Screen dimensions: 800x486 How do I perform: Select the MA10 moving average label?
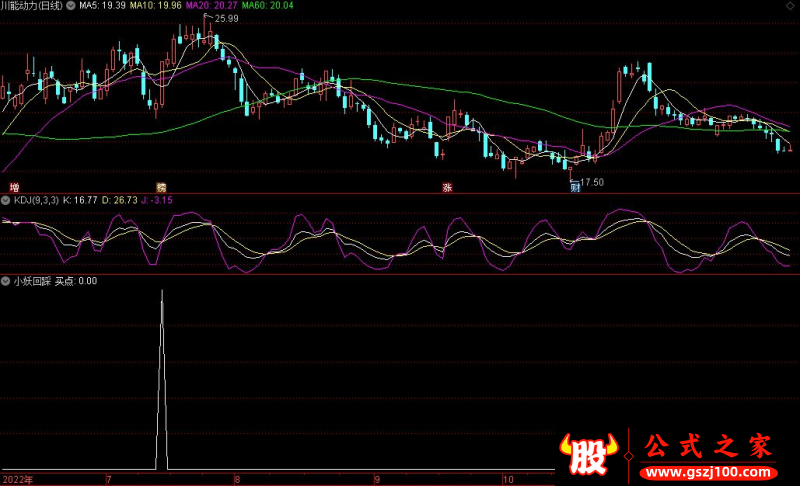click(159, 6)
